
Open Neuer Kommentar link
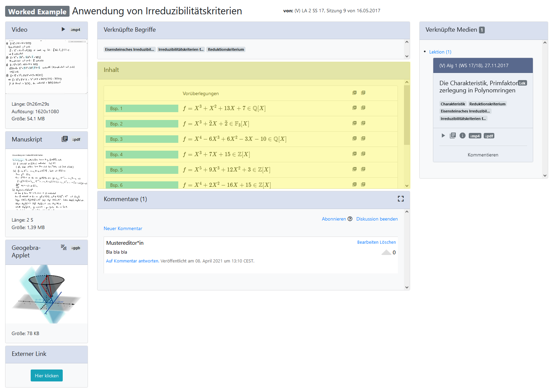point(123,228)
